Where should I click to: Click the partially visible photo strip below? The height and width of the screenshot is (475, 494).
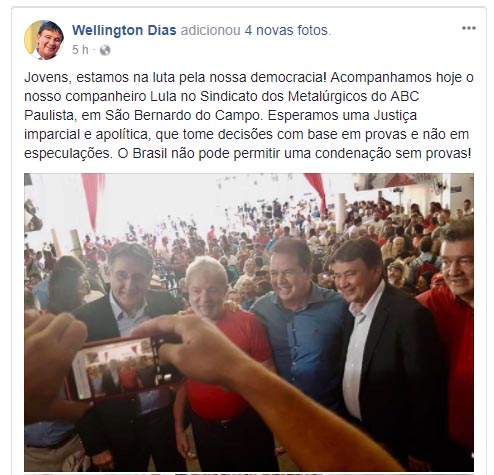point(249,473)
